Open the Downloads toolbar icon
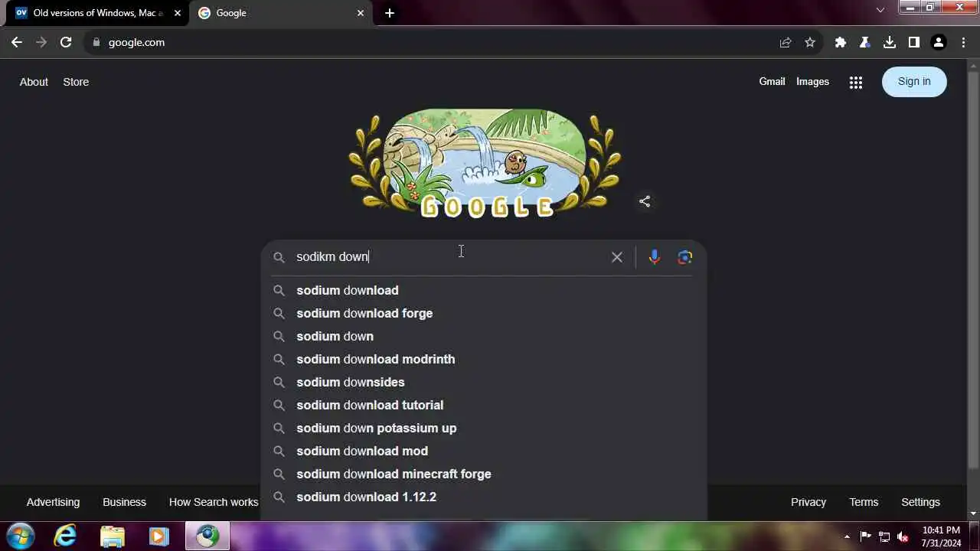The width and height of the screenshot is (980, 551). 890,42
